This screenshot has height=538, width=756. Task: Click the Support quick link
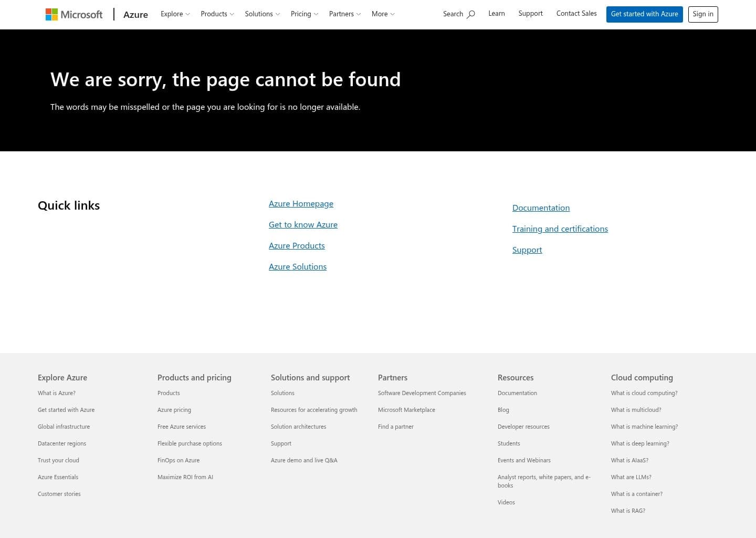[x=527, y=250]
